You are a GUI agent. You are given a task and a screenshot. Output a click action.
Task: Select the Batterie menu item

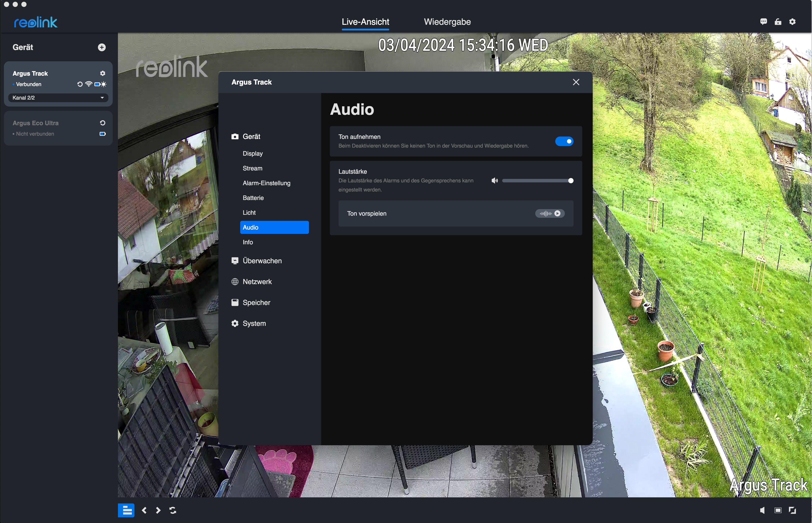coord(253,198)
